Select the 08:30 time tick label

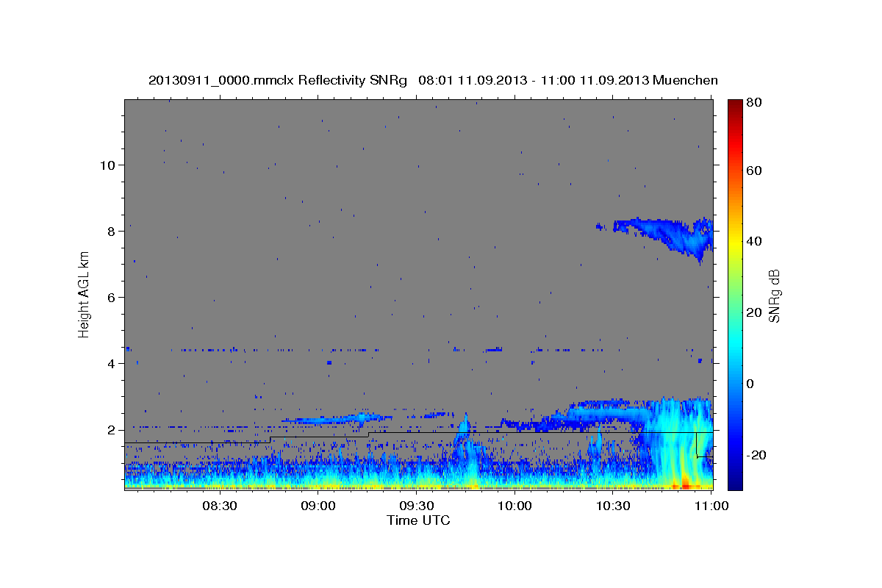(x=219, y=506)
